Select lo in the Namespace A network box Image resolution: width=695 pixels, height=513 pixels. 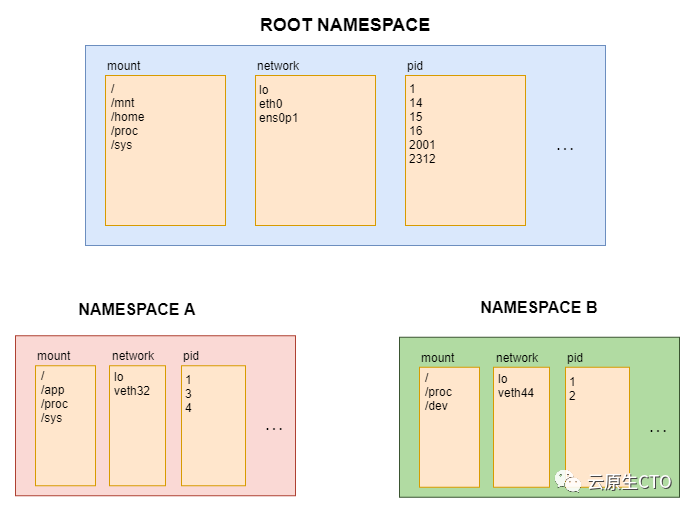click(118, 377)
